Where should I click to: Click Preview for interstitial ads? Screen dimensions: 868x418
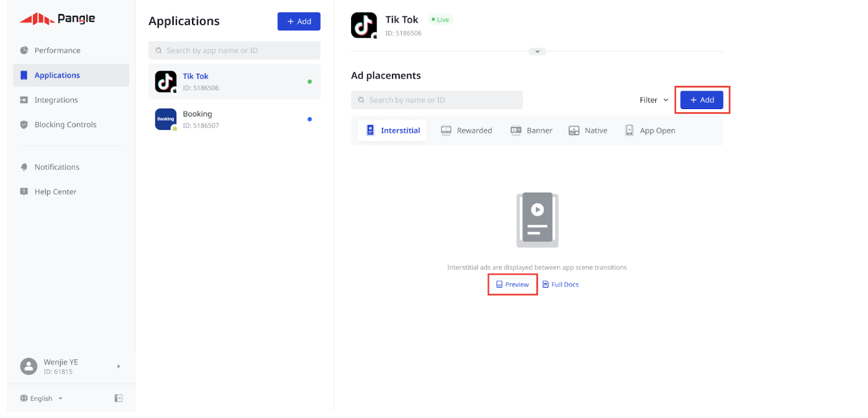[512, 284]
